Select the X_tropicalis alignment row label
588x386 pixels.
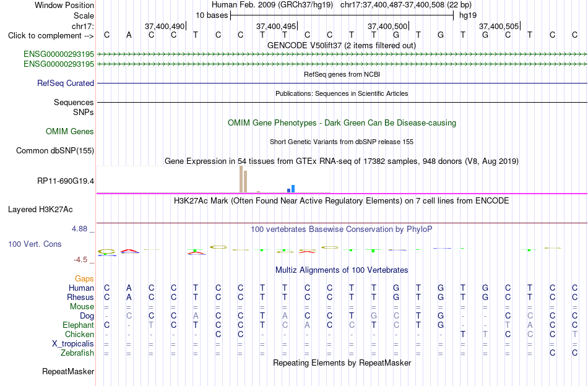73,344
